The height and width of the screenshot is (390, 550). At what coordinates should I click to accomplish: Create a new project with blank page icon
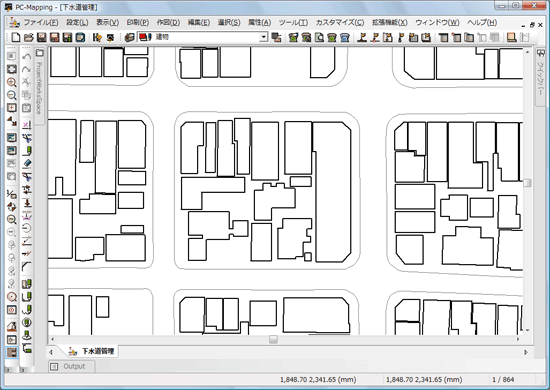tap(16, 37)
